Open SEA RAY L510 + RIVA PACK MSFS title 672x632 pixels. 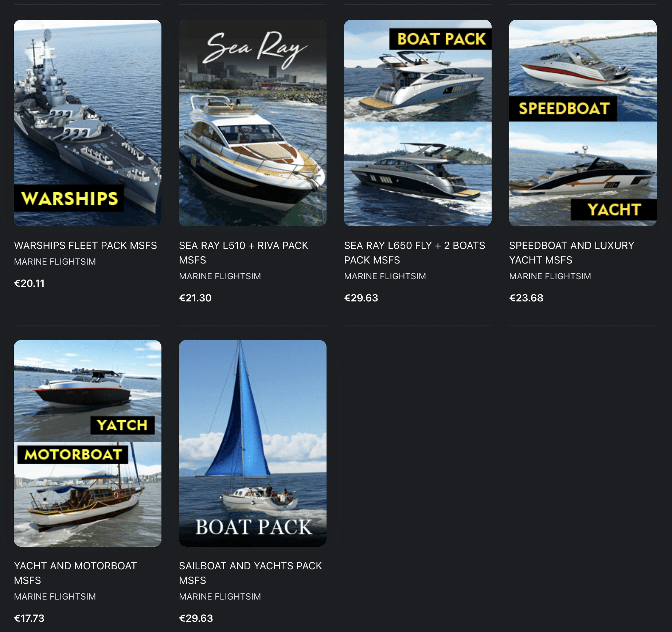(x=243, y=253)
